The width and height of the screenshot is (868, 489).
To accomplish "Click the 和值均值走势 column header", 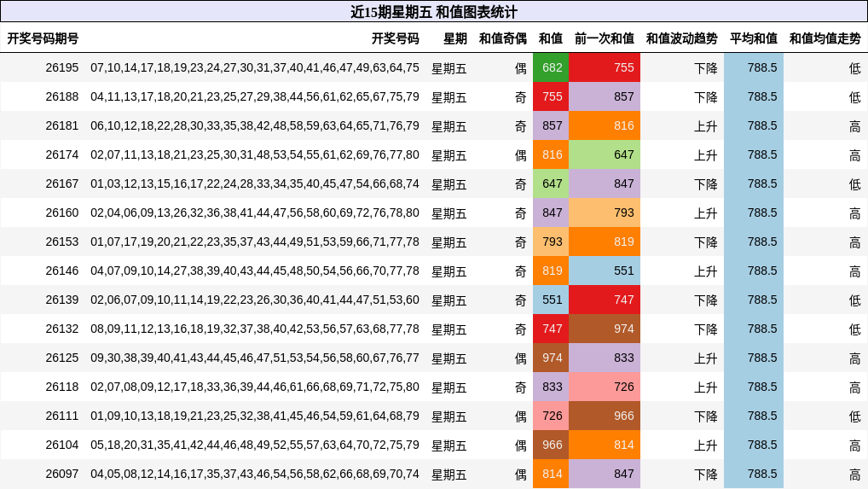I will (x=825, y=38).
